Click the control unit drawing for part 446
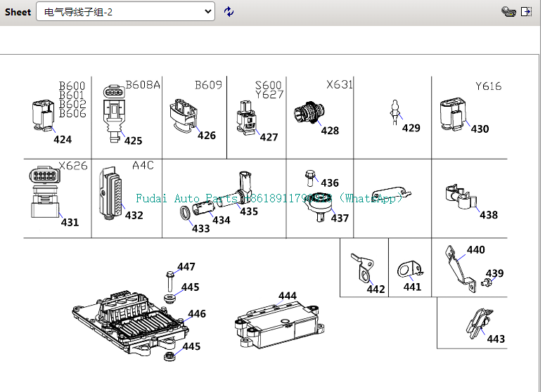The height and width of the screenshot is (392, 545). coord(130,324)
